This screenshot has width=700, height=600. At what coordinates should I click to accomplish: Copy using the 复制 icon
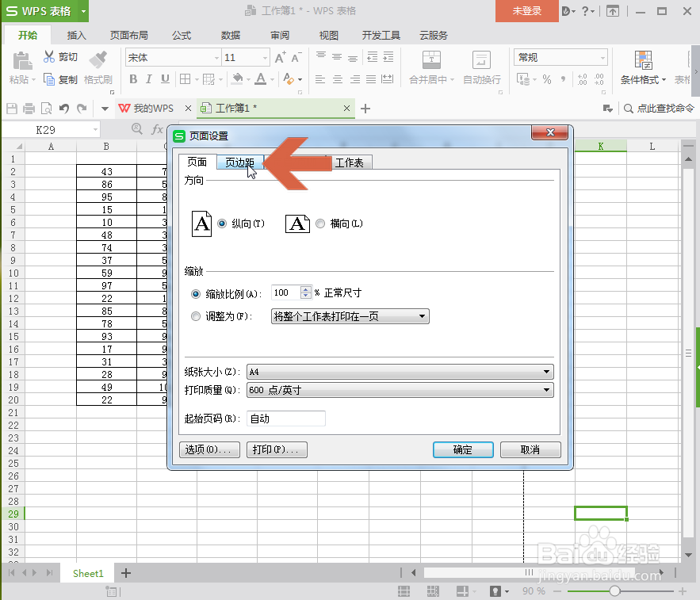49,78
